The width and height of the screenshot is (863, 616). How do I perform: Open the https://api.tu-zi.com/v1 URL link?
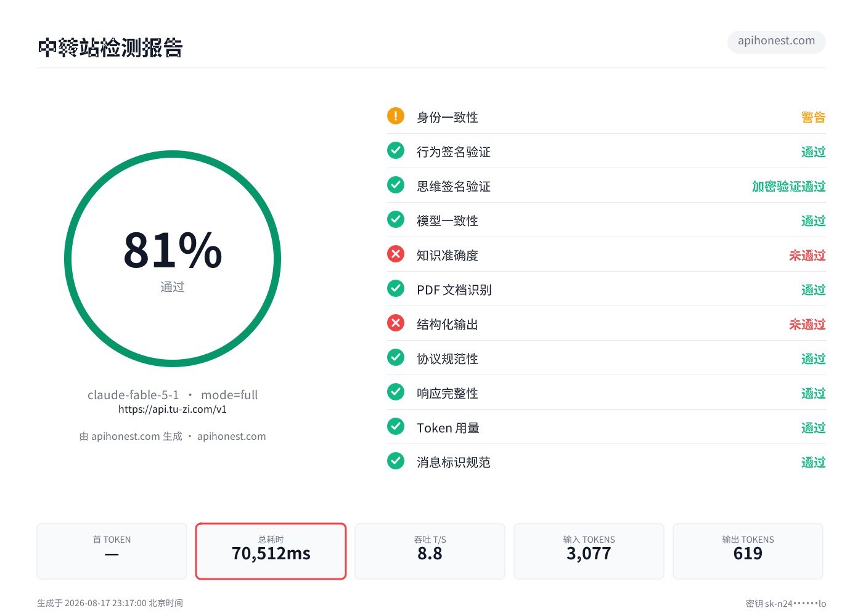tap(173, 409)
